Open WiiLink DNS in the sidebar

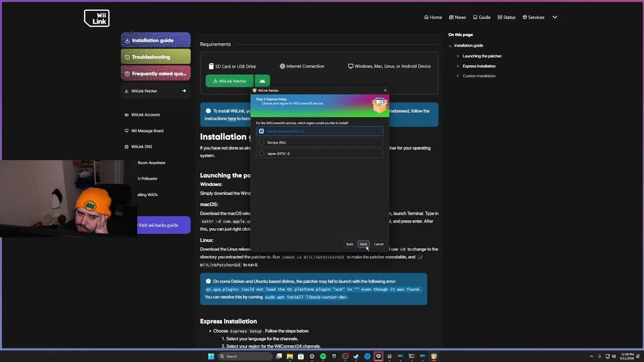point(141,147)
